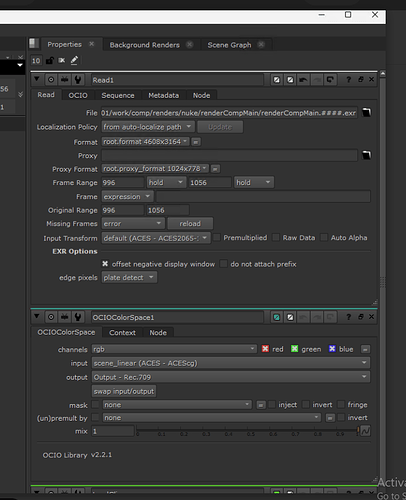Click the mix slider track
The width and height of the screenshot is (406, 500).
pos(247,431)
